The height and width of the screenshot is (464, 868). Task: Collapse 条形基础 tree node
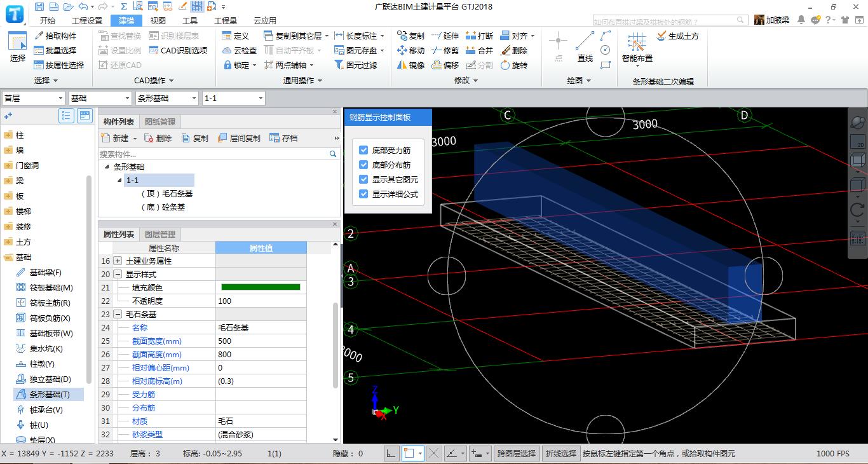pyautogui.click(x=107, y=167)
